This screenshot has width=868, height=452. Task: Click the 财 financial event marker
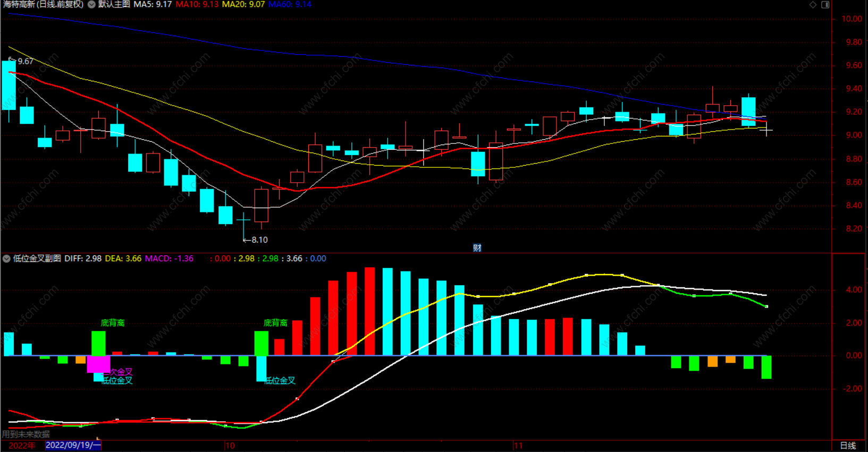click(477, 248)
